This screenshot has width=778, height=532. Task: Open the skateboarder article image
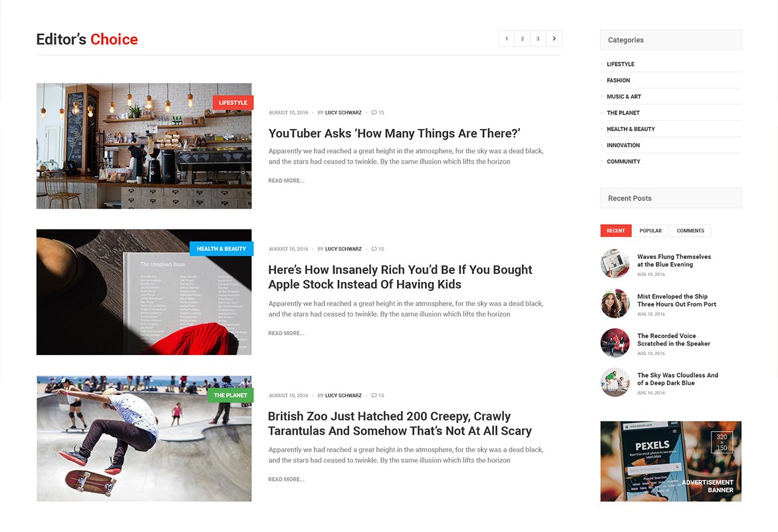(144, 438)
